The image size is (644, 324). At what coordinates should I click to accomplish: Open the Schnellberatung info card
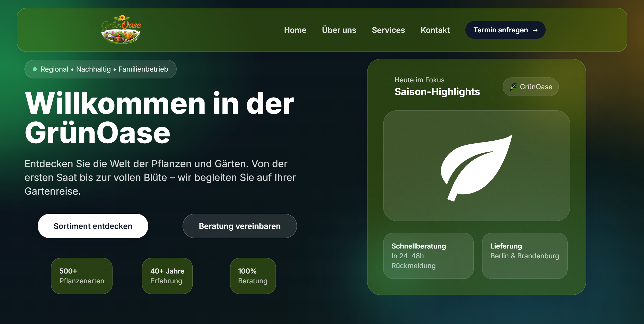pyautogui.click(x=428, y=256)
